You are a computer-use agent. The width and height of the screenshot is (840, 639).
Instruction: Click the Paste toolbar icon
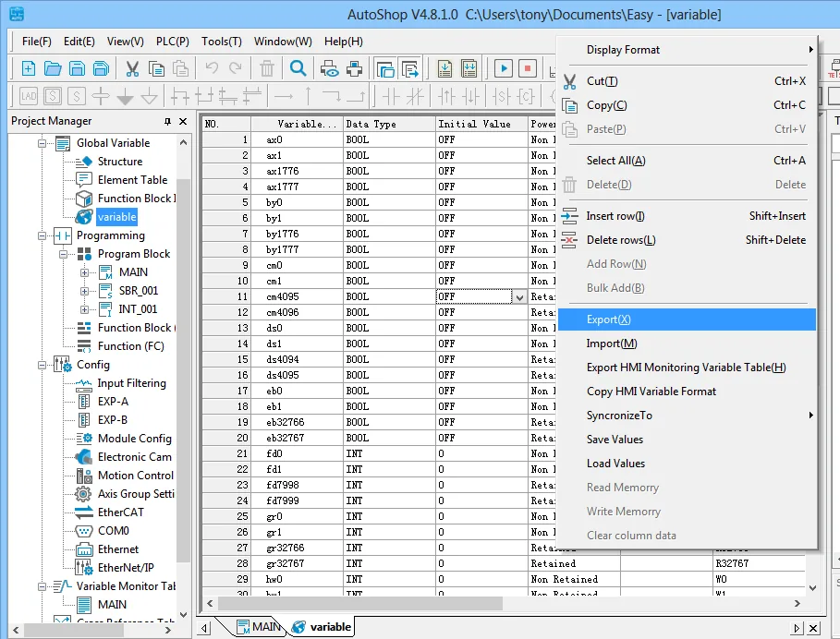(x=180, y=68)
